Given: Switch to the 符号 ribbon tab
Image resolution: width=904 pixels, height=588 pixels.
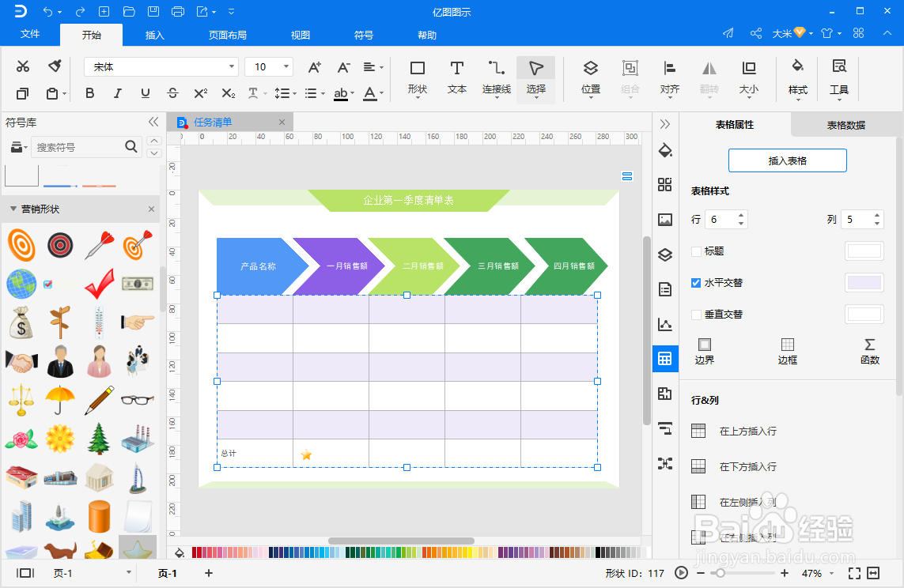Looking at the screenshot, I should click(363, 35).
